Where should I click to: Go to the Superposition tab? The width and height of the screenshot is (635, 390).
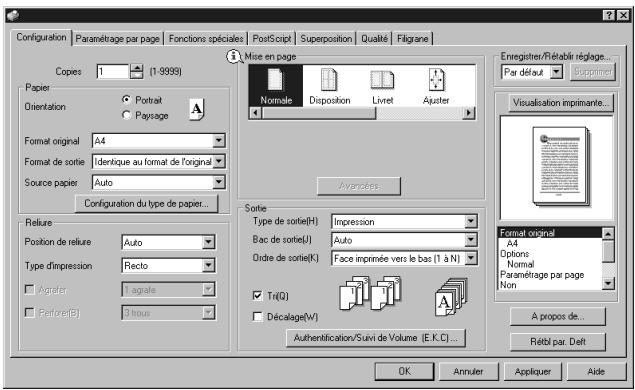pos(326,39)
